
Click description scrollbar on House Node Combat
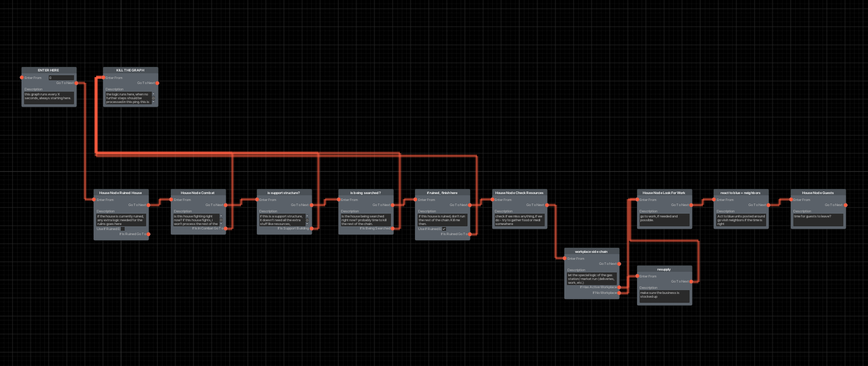click(221, 220)
